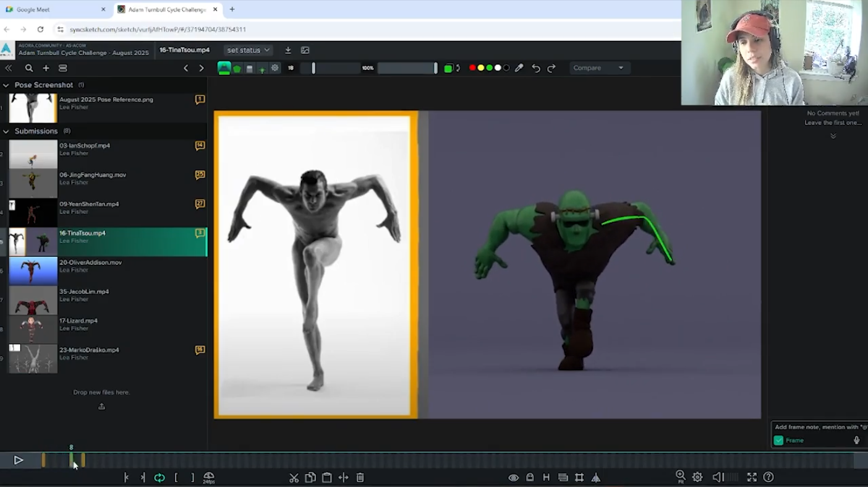This screenshot has width=868, height=487.
Task: Step to the next frame
Action: pos(143,477)
